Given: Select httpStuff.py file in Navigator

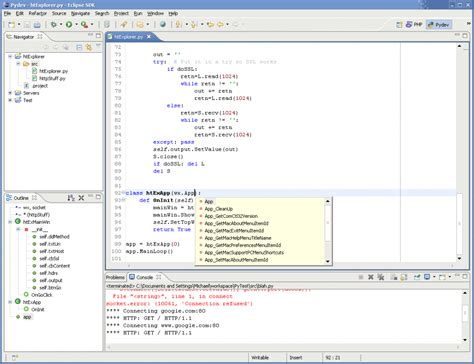Looking at the screenshot, I should click(52, 78).
